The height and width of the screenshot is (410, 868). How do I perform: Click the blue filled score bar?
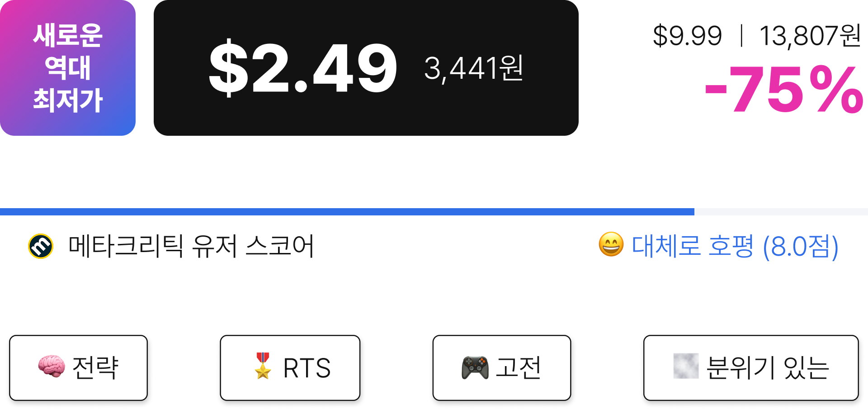pos(347,212)
